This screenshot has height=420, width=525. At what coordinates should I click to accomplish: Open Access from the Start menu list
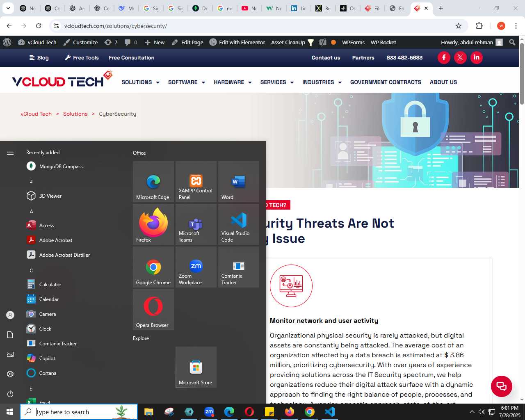40,225
